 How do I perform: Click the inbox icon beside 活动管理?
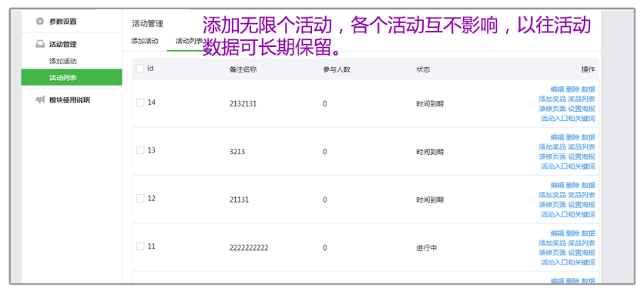(39, 45)
